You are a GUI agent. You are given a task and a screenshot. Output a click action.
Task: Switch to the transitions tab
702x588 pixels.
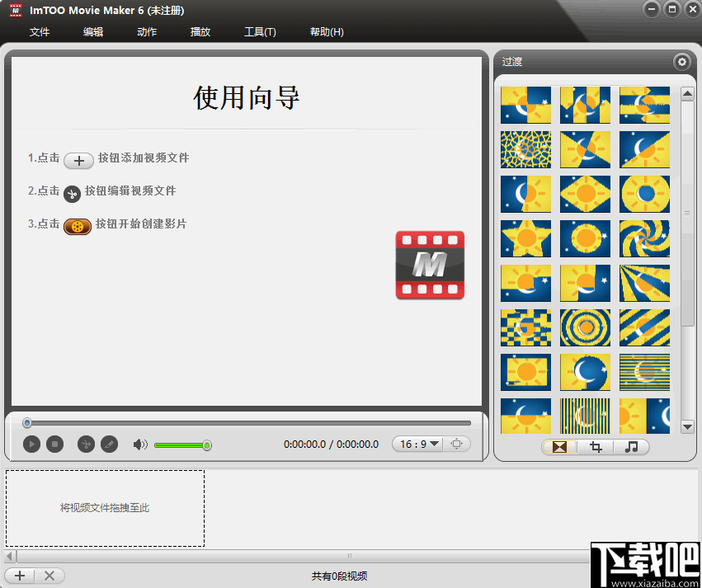click(x=560, y=447)
